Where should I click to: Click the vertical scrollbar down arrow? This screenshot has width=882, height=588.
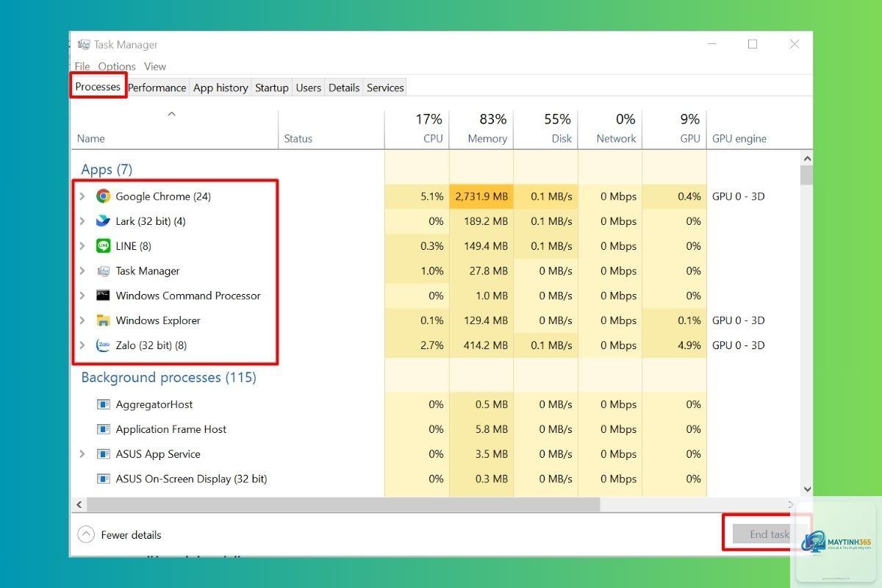pos(807,489)
